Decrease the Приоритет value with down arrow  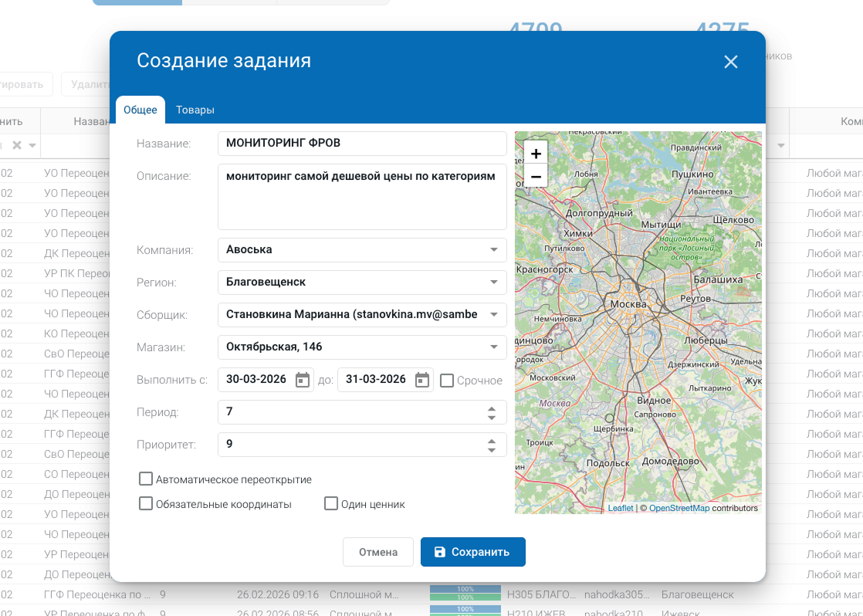click(492, 449)
